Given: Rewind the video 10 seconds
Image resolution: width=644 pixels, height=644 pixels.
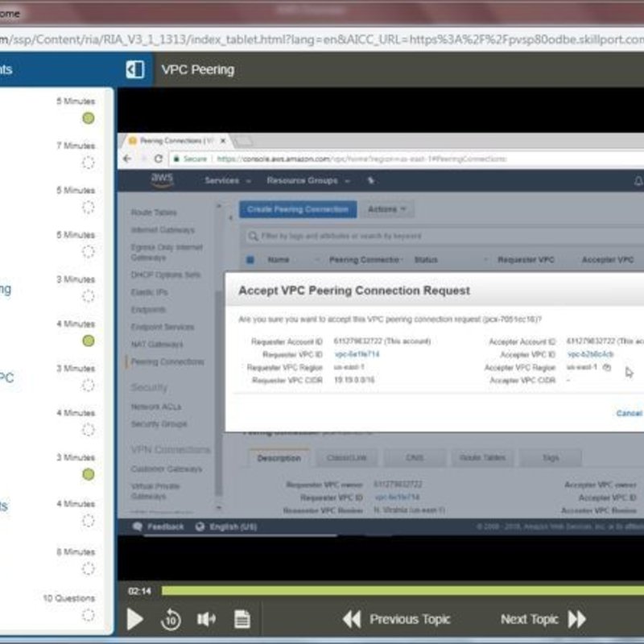Looking at the screenshot, I should [x=171, y=619].
